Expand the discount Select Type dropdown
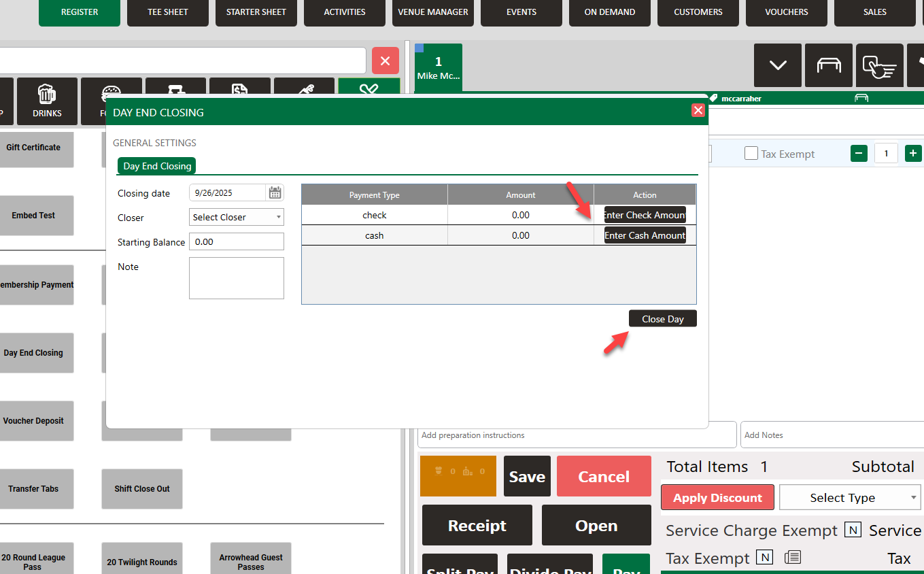 click(x=849, y=497)
